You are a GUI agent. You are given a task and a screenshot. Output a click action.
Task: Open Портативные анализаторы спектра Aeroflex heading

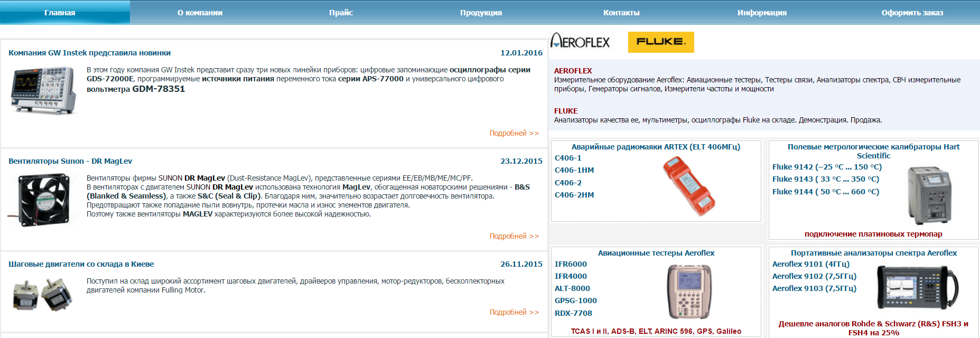[x=873, y=253]
